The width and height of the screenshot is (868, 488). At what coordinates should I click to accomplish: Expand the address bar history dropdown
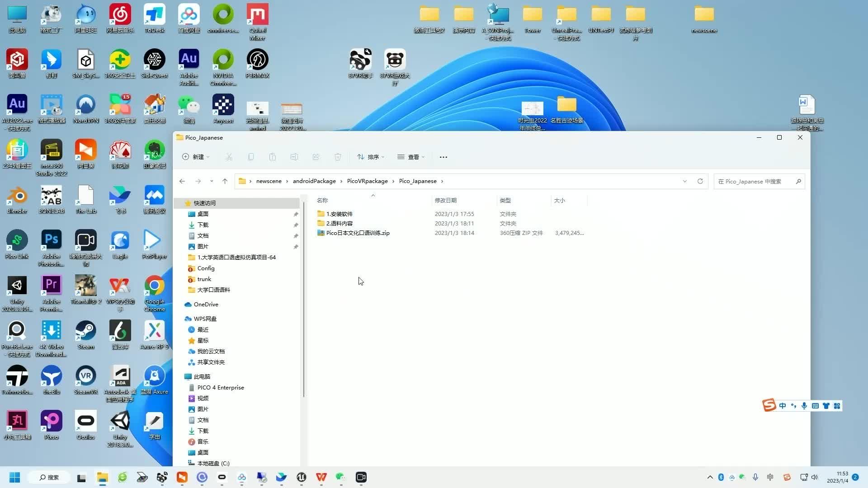(685, 181)
